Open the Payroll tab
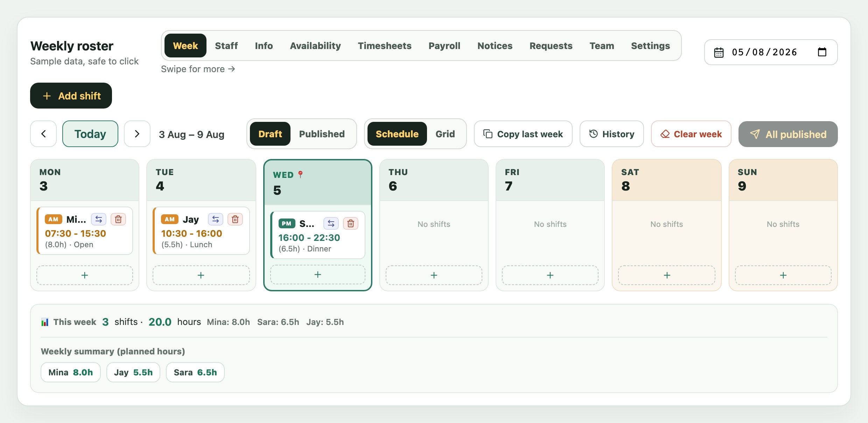The width and height of the screenshot is (868, 423). 444,46
